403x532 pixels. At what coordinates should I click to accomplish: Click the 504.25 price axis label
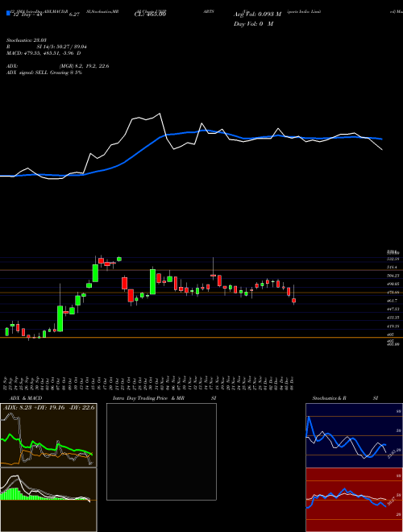[393, 276]
